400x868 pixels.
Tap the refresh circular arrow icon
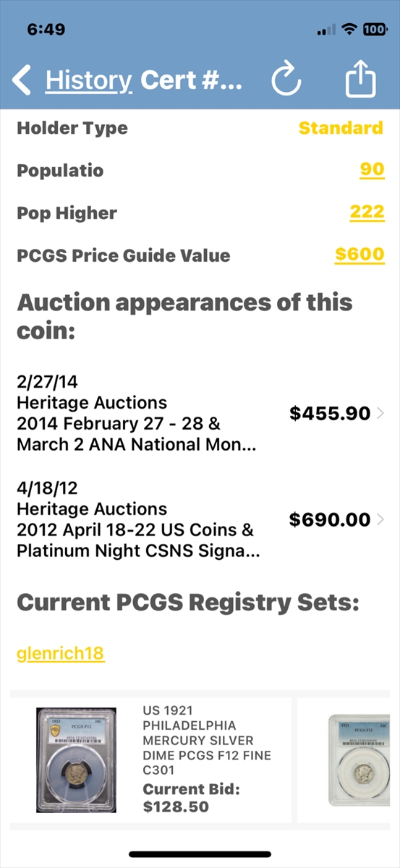point(286,80)
